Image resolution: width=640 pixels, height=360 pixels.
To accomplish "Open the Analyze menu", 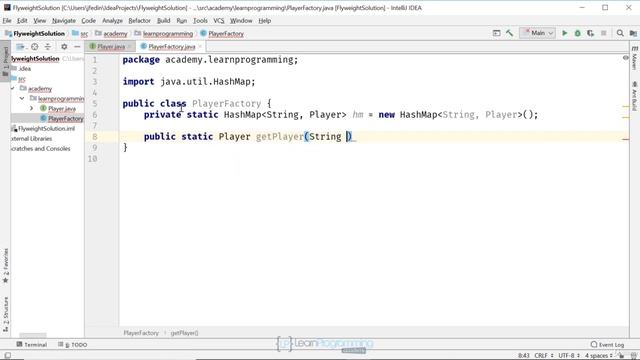I will [112, 20].
